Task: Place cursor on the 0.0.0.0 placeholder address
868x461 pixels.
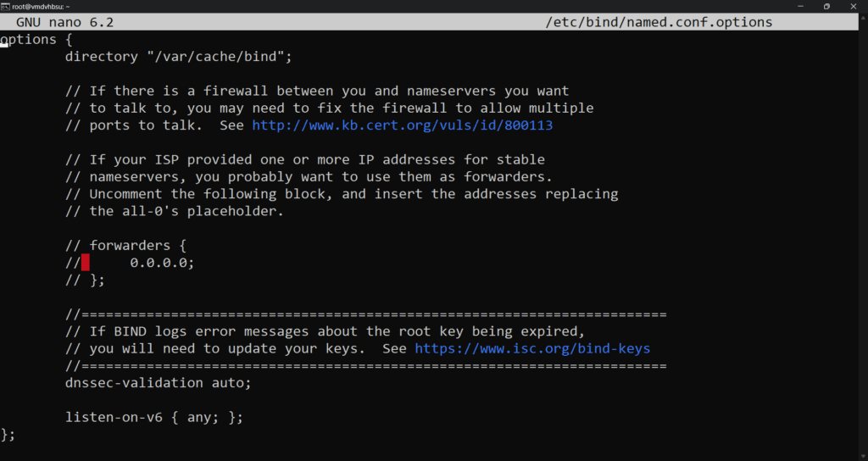Action: 162,263
